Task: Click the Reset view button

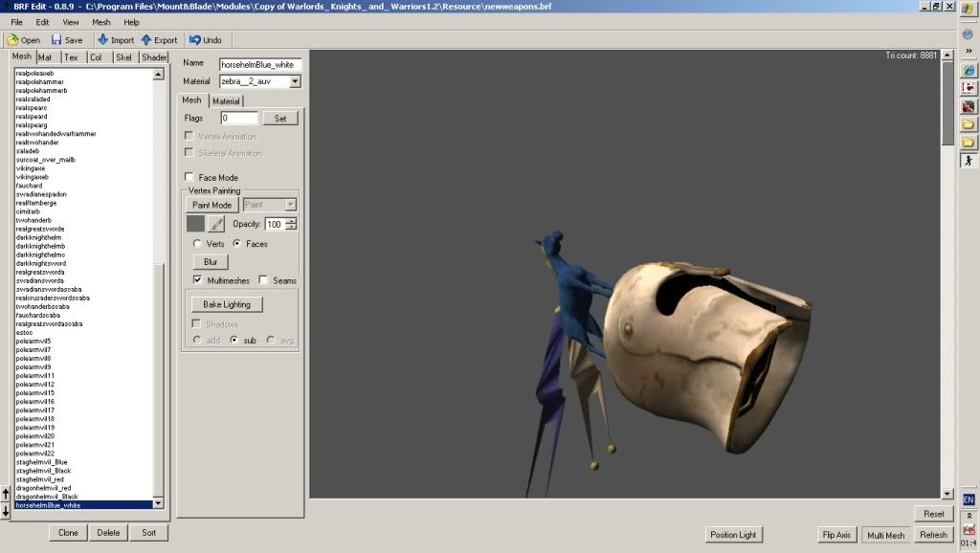Action: 934,514
